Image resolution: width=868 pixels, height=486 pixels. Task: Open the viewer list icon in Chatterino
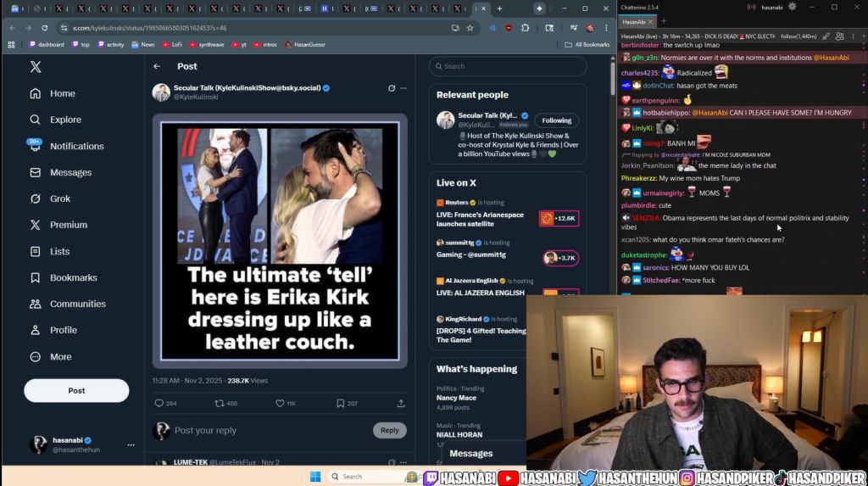click(839, 36)
